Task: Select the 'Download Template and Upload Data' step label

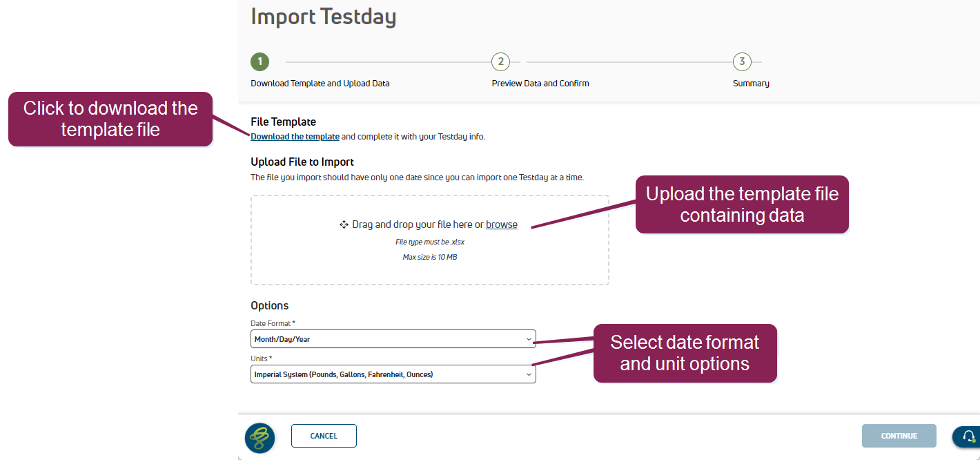Action: (x=320, y=84)
